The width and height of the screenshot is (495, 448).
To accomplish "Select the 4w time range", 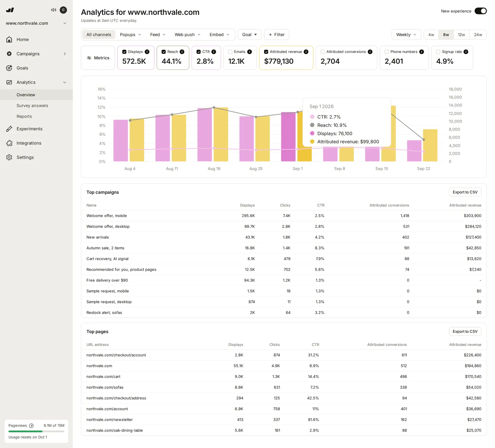I will tap(431, 35).
